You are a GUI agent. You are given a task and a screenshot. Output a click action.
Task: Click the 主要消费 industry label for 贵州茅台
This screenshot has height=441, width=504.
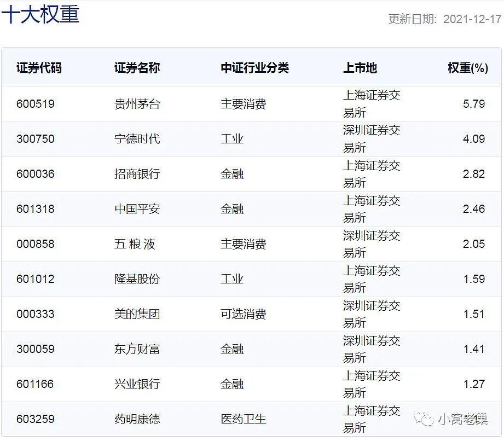pos(243,104)
